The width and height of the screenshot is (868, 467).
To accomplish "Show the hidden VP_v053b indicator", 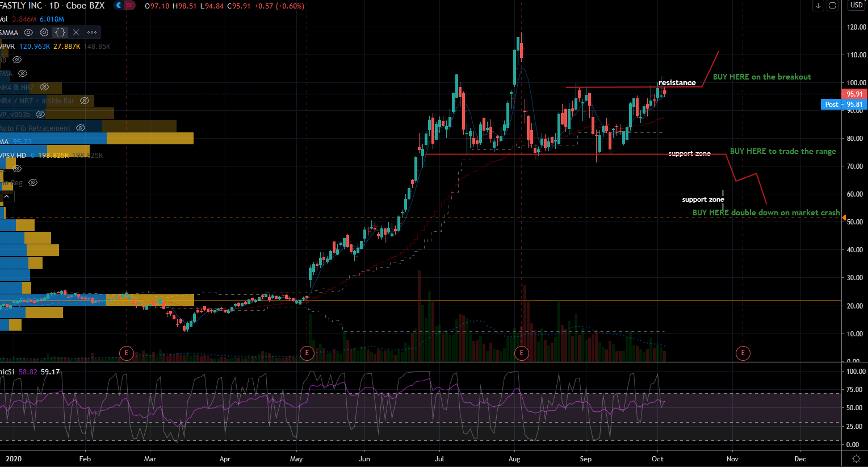I will (40, 114).
